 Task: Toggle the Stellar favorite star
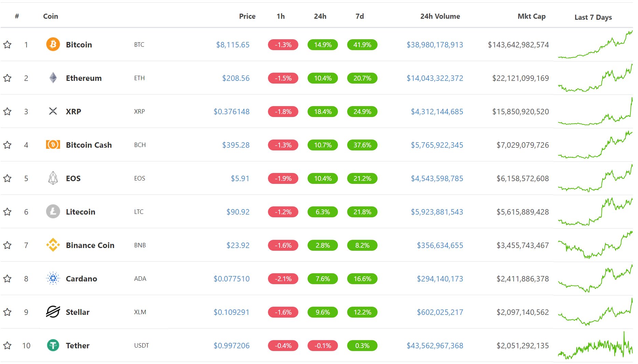[x=8, y=312]
